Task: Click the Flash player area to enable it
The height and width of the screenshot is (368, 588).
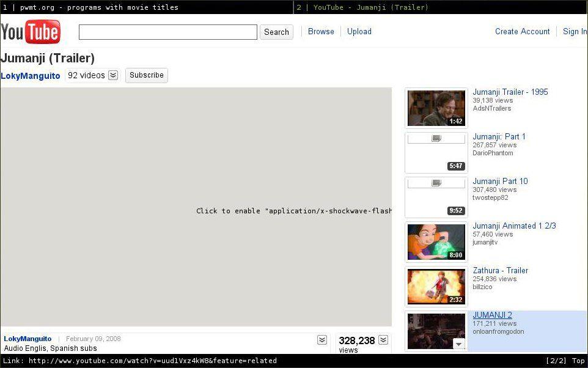Action: [196, 207]
